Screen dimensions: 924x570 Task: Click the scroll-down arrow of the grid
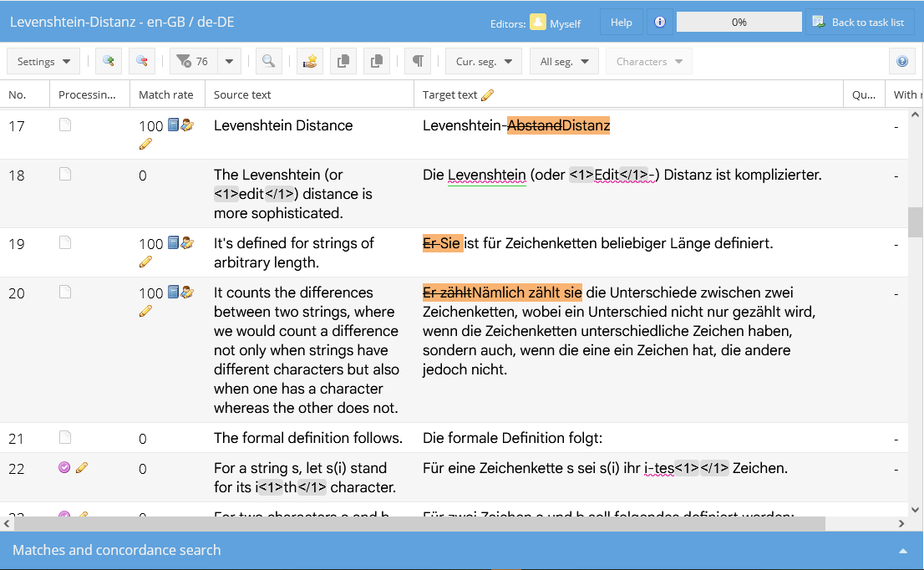[915, 510]
